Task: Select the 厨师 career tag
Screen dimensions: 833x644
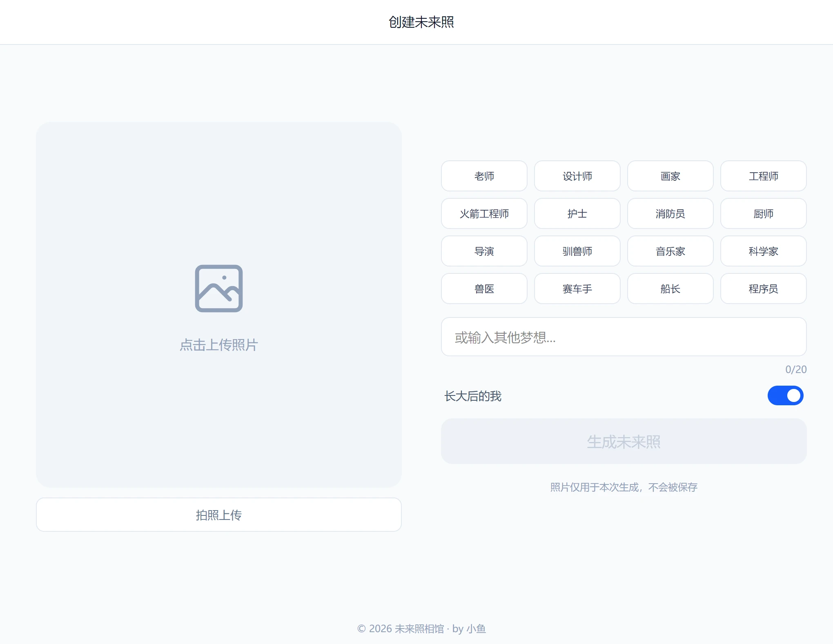Action: click(x=763, y=213)
